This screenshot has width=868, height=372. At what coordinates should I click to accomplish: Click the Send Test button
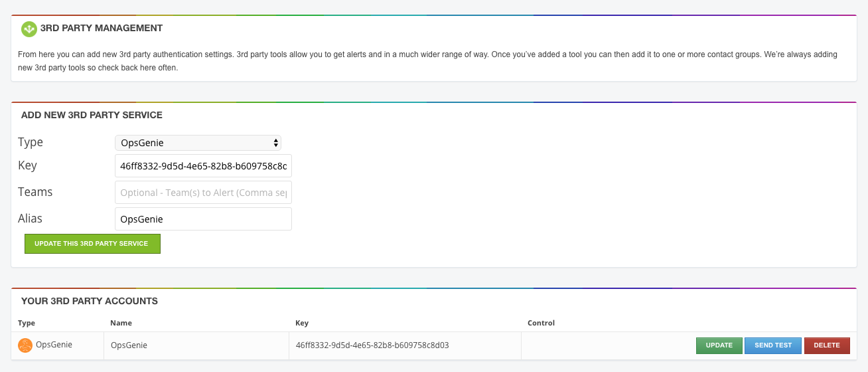773,345
